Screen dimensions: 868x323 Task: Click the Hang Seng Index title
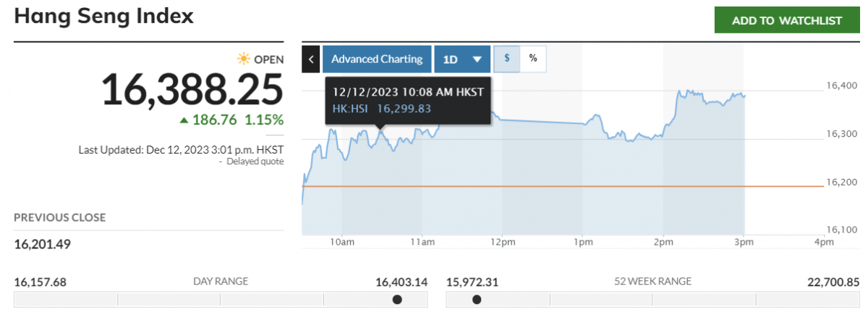104,17
